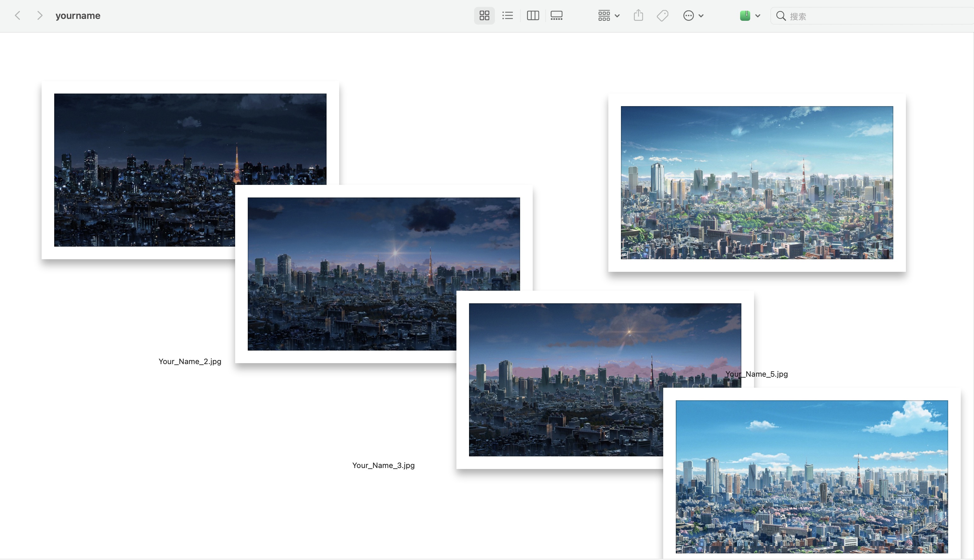Click the back navigation arrow
Screen dimensions: 974x560
[17, 16]
